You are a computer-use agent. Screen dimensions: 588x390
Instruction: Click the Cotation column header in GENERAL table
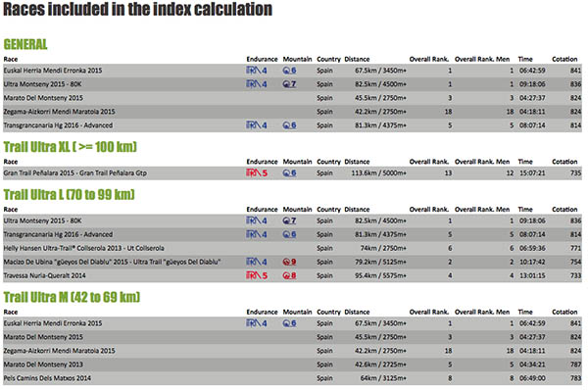click(x=564, y=59)
